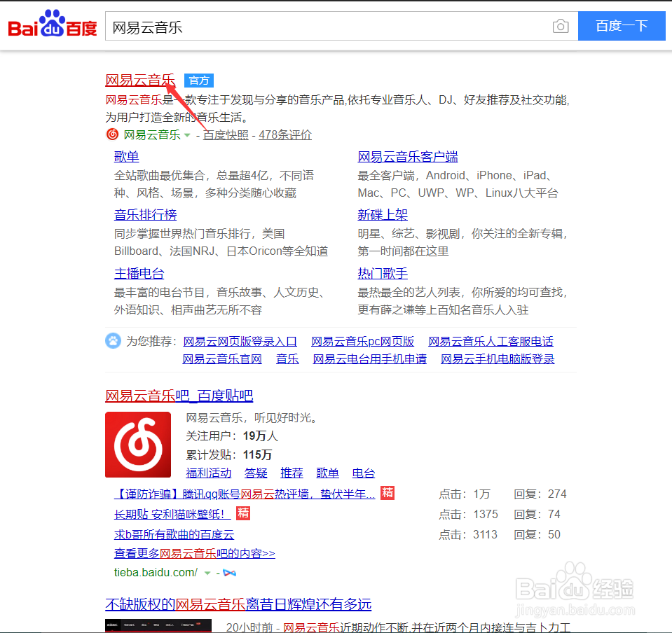Open the 网易云音乐 official result title

(x=140, y=80)
